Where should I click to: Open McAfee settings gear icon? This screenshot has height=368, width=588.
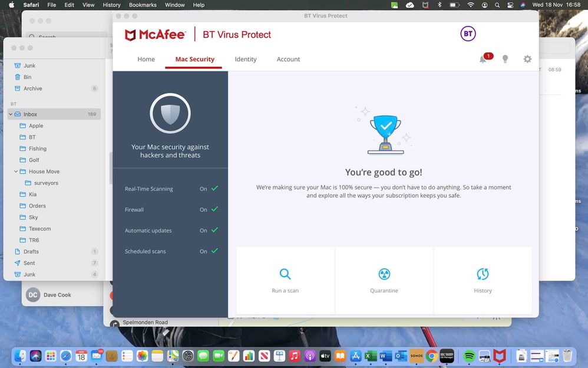pos(527,59)
